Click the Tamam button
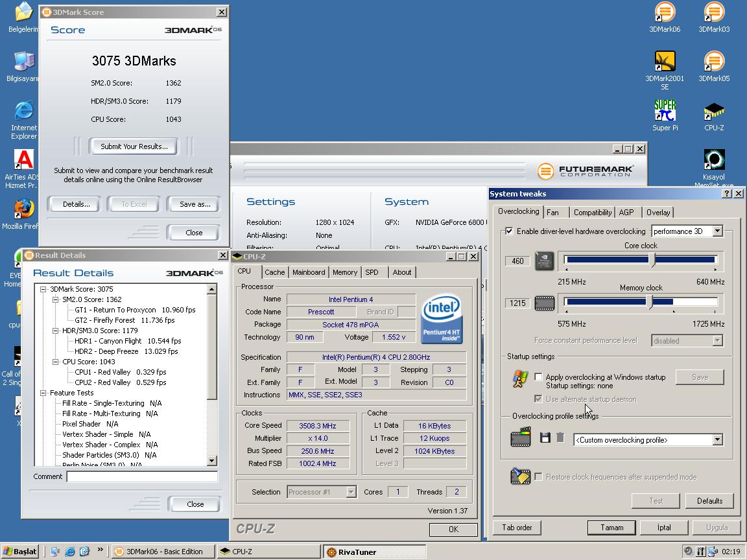This screenshot has height=560, width=747. click(611, 527)
